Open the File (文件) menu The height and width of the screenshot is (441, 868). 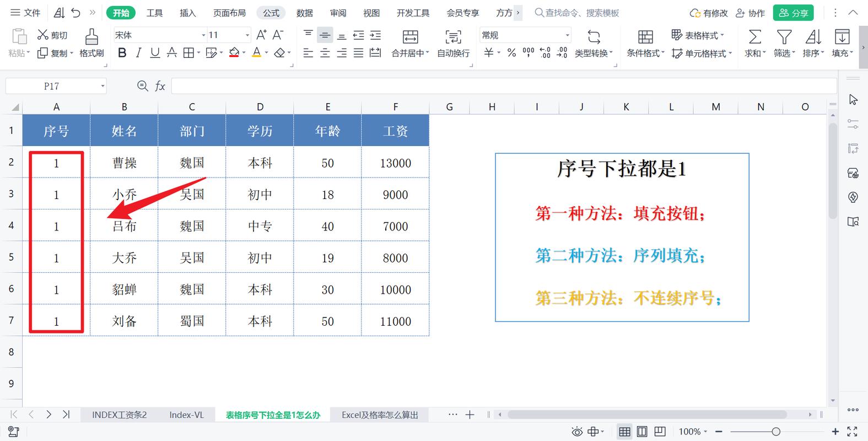pos(25,13)
